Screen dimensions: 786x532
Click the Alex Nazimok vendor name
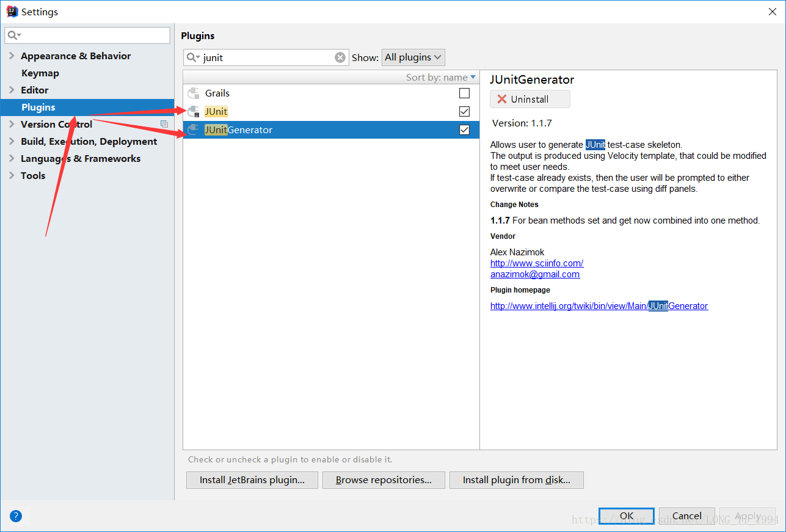(x=517, y=252)
